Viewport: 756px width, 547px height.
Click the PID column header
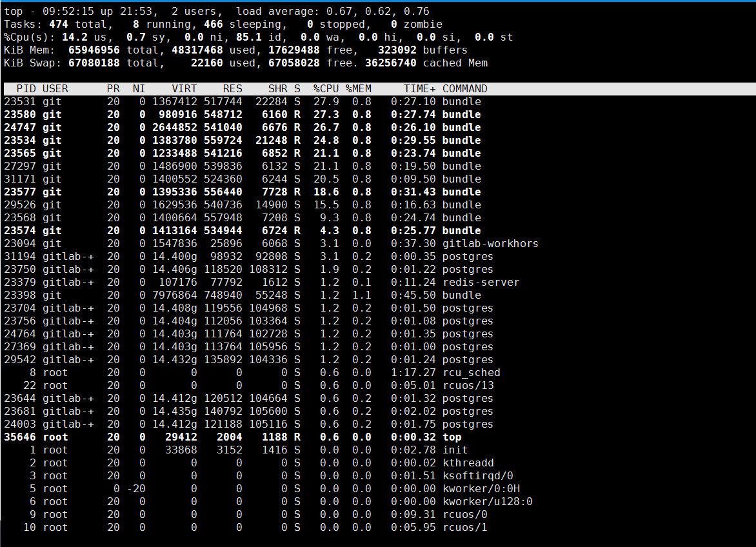click(26, 88)
